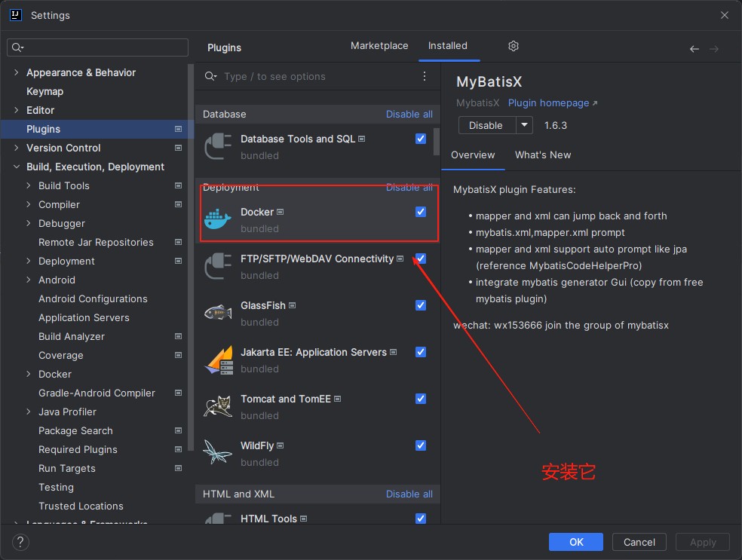
Task: Click the back navigation arrow
Action: click(x=694, y=49)
